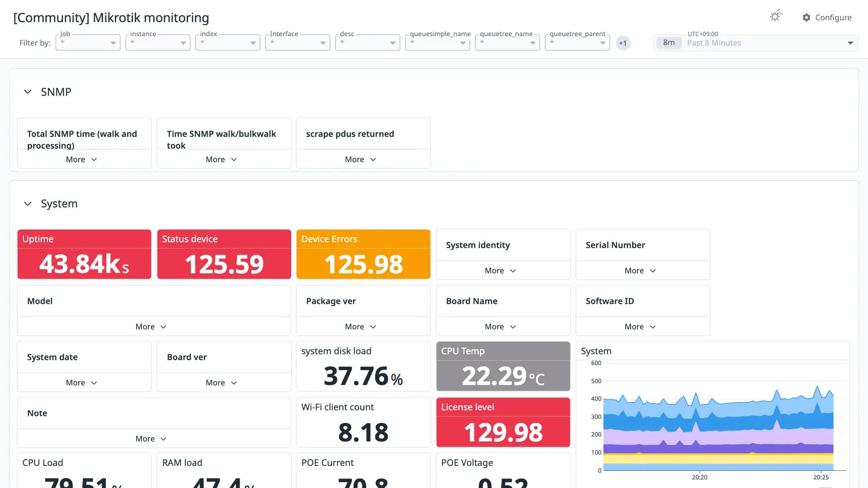
Task: Click the Status device 125.59 value
Action: click(x=224, y=264)
